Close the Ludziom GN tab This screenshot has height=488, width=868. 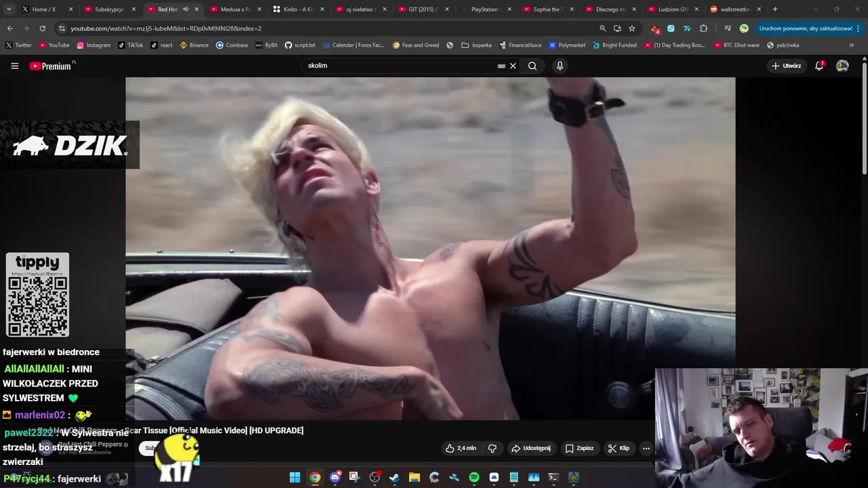click(696, 9)
